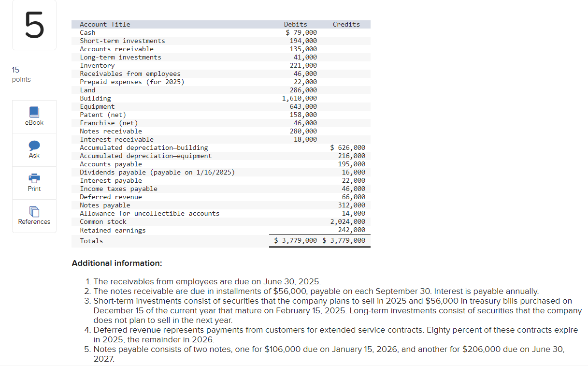The height and width of the screenshot is (366, 588).
Task: Click the 312,000 notes payable value
Action: coord(352,205)
